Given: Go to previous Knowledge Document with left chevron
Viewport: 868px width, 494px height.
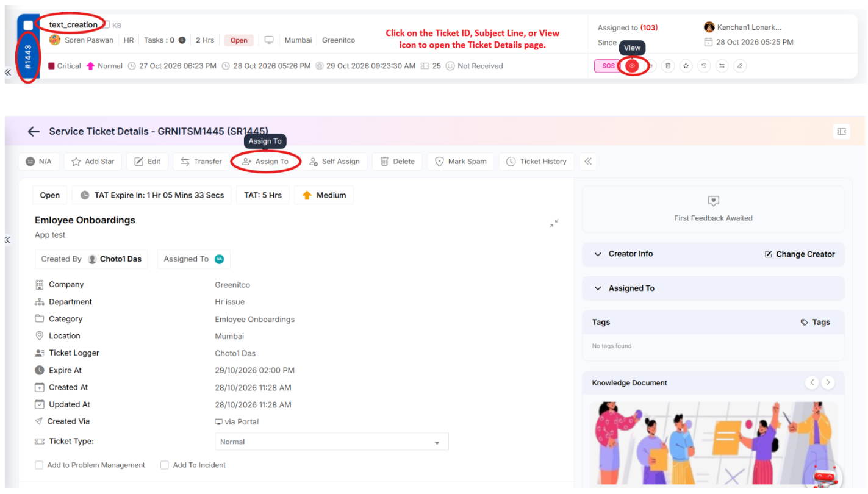Looking at the screenshot, I should (812, 382).
